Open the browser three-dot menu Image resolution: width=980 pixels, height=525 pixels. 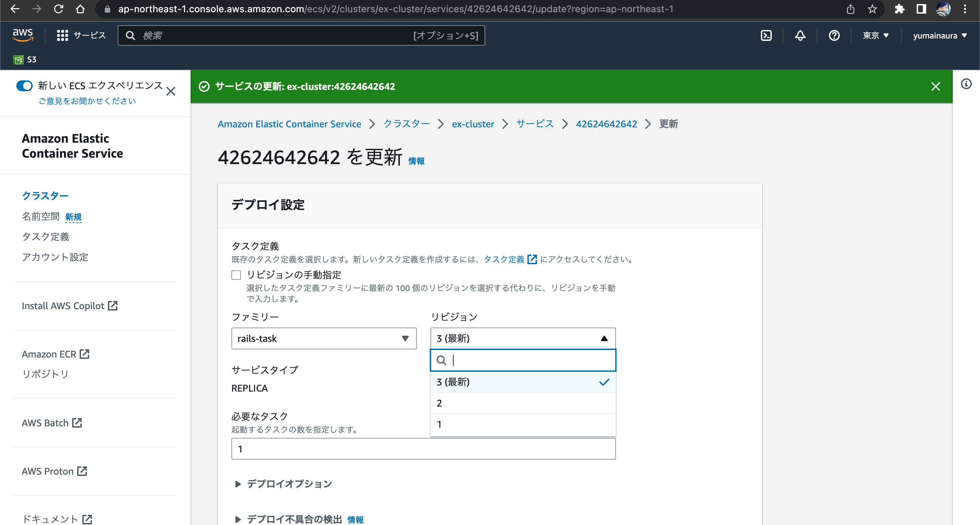pos(965,9)
